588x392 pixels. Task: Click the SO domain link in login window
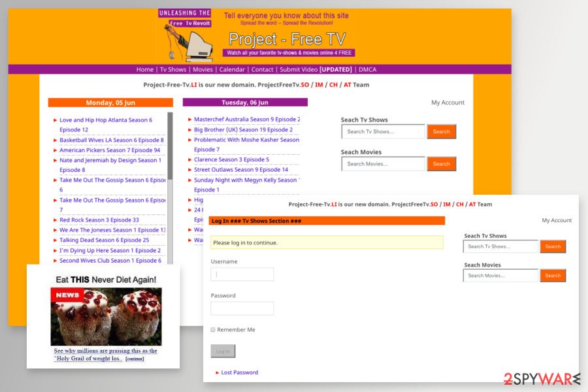pyautogui.click(x=434, y=204)
